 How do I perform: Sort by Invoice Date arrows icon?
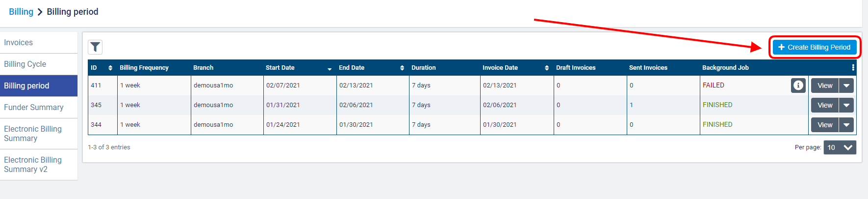[x=547, y=68]
